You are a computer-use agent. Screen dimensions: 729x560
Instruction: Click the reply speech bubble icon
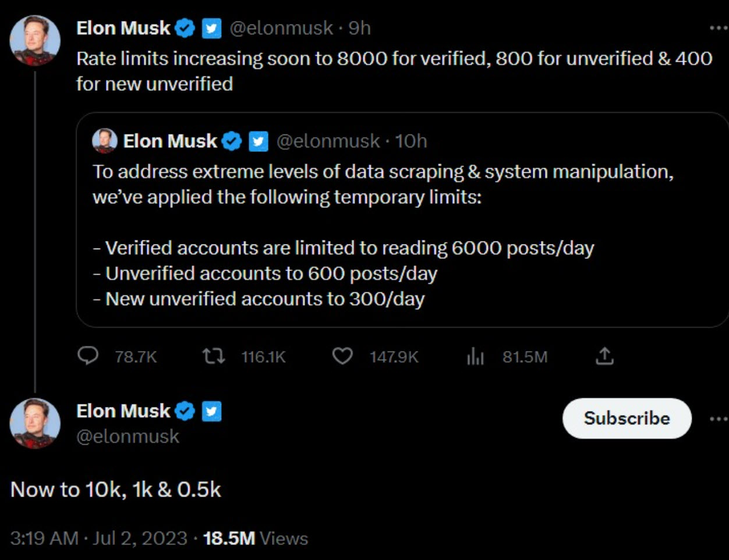point(88,356)
